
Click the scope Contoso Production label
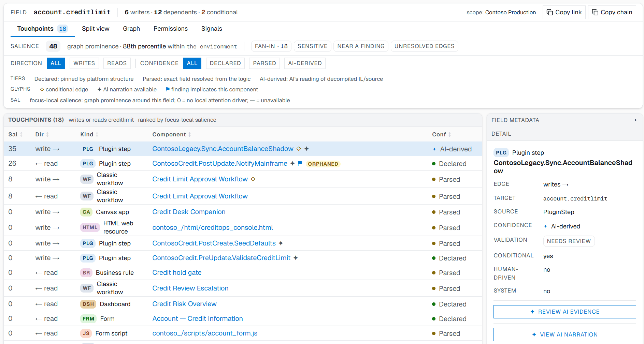pyautogui.click(x=501, y=12)
